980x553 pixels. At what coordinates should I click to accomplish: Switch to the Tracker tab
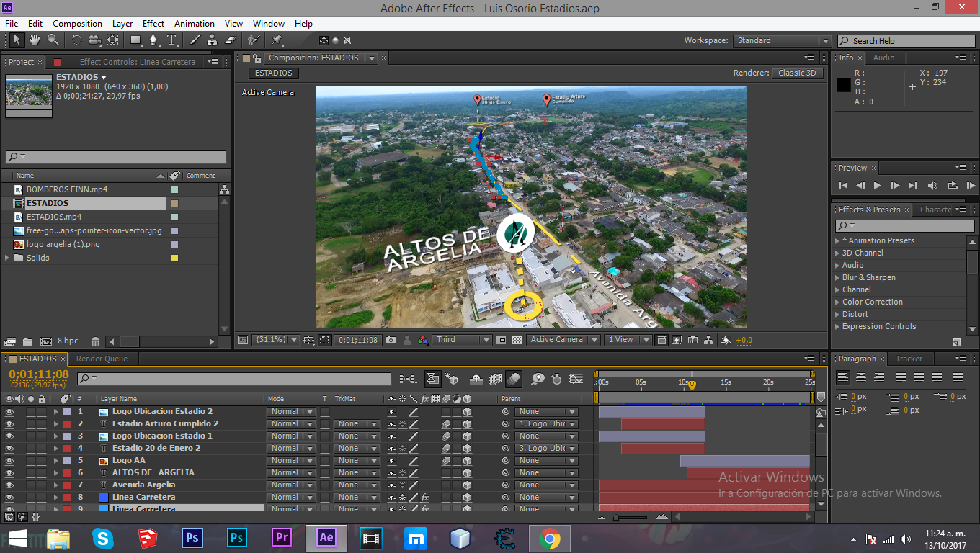tap(909, 359)
